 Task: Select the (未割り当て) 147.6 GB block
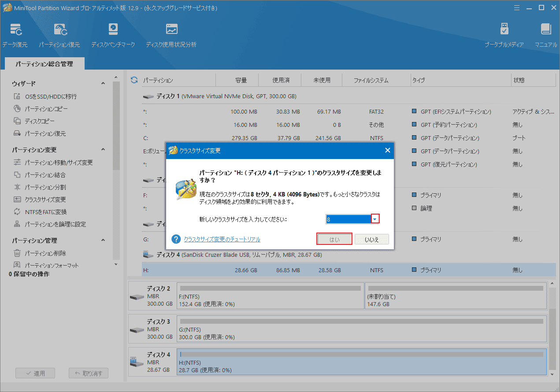pos(456,296)
